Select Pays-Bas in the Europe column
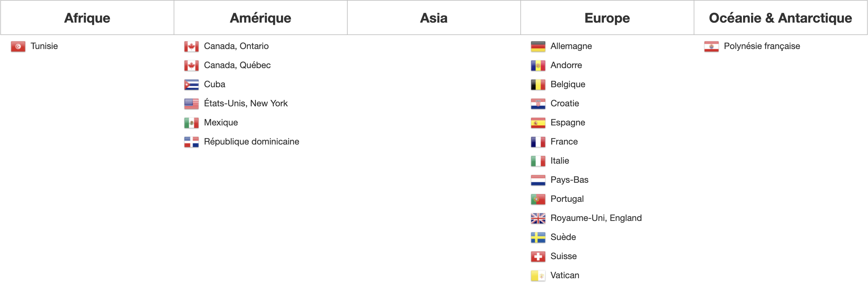This screenshot has height=283, width=868. point(569,180)
